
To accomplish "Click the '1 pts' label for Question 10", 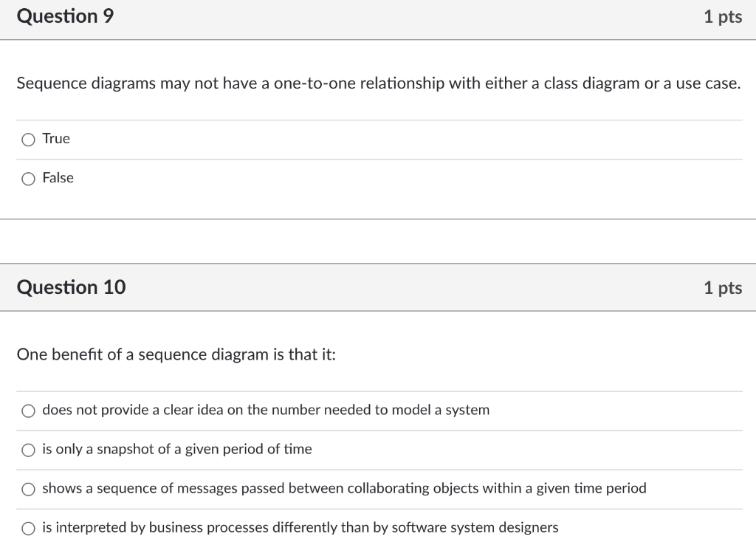I will tap(724, 287).
